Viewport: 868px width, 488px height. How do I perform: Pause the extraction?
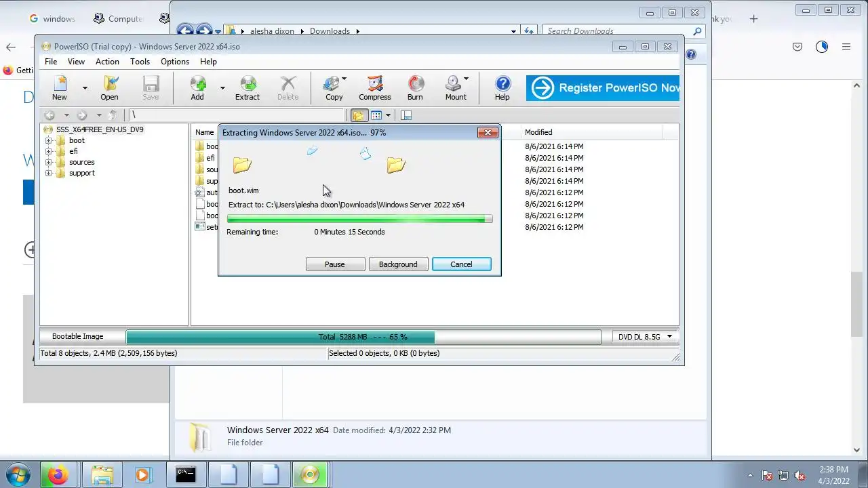335,264
